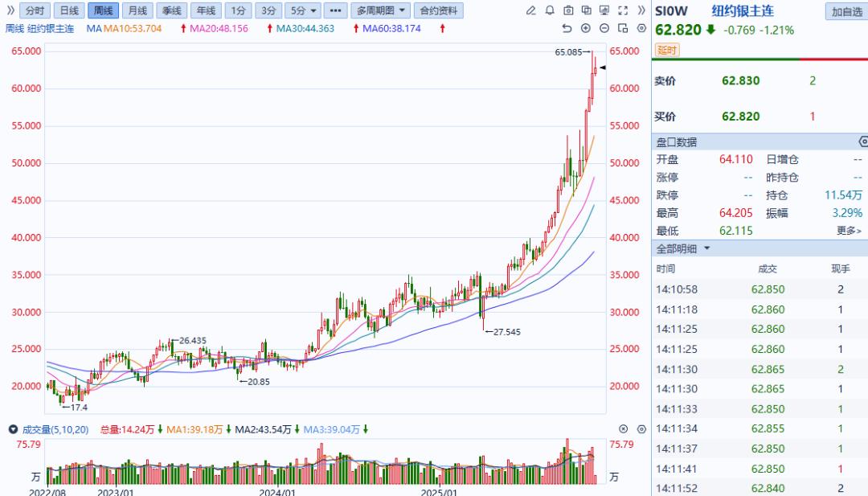This screenshot has height=496, width=868.
Task: Click the 纽约银主连 contract name
Action: (743, 11)
